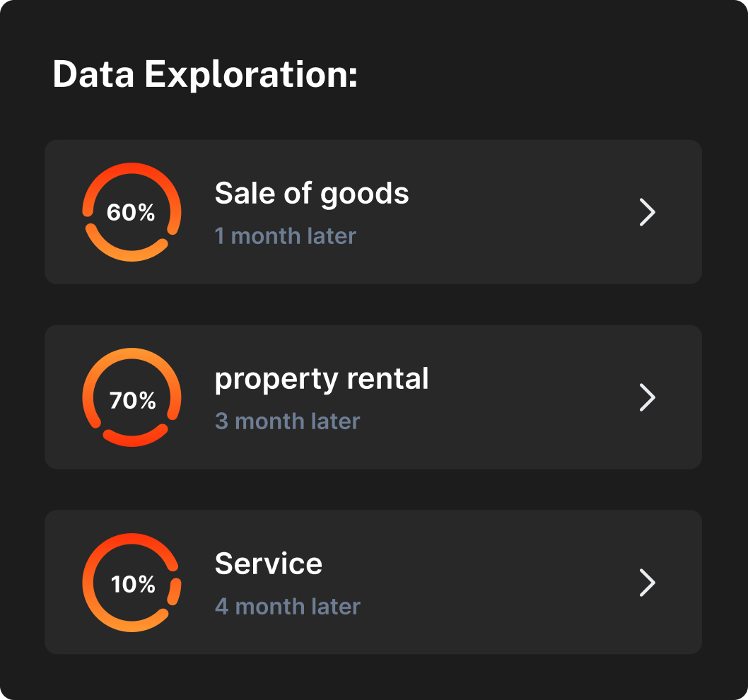Image resolution: width=748 pixels, height=700 pixels.
Task: Choose the "Service" title text
Action: point(269,564)
